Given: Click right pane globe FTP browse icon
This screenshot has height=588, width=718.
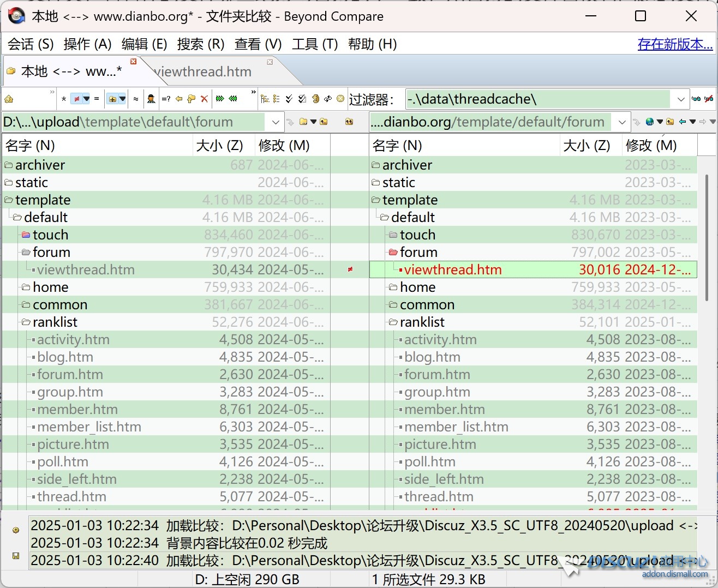Looking at the screenshot, I should 650,122.
